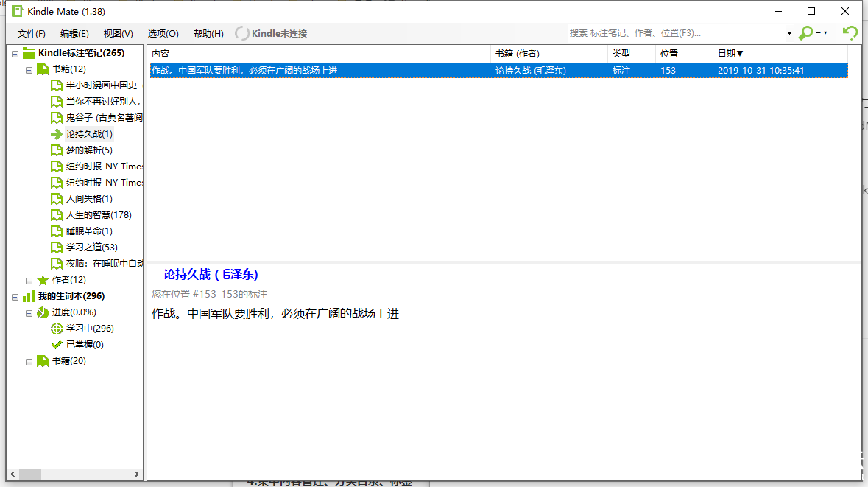Select the 学习之道(53) tree label

pos(91,247)
